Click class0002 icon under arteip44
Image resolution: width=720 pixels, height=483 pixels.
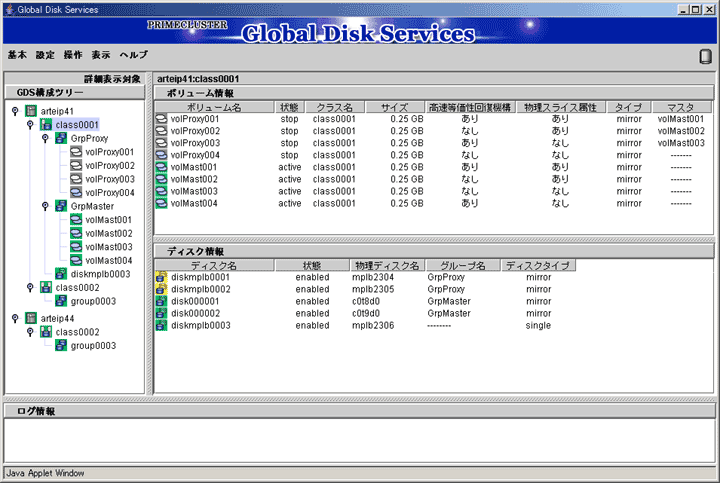[46, 331]
